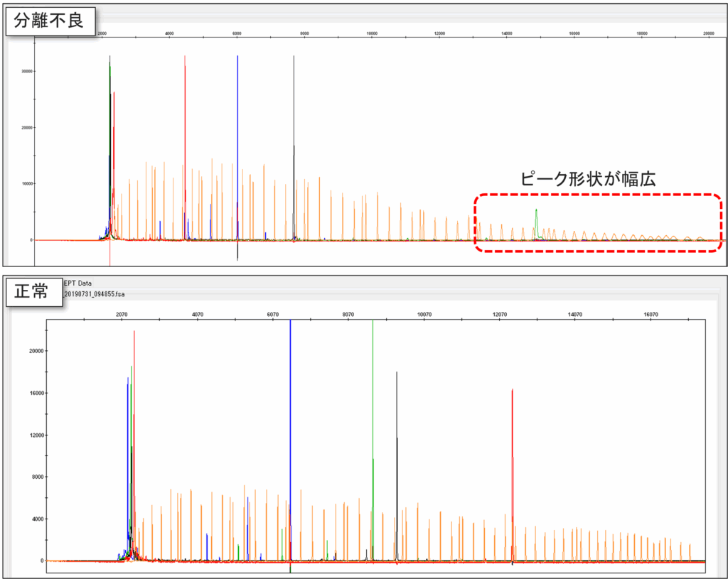The height and width of the screenshot is (579, 728).
Task: Click the 16070 x-axis tick in the bottom chart
Action: (x=651, y=313)
